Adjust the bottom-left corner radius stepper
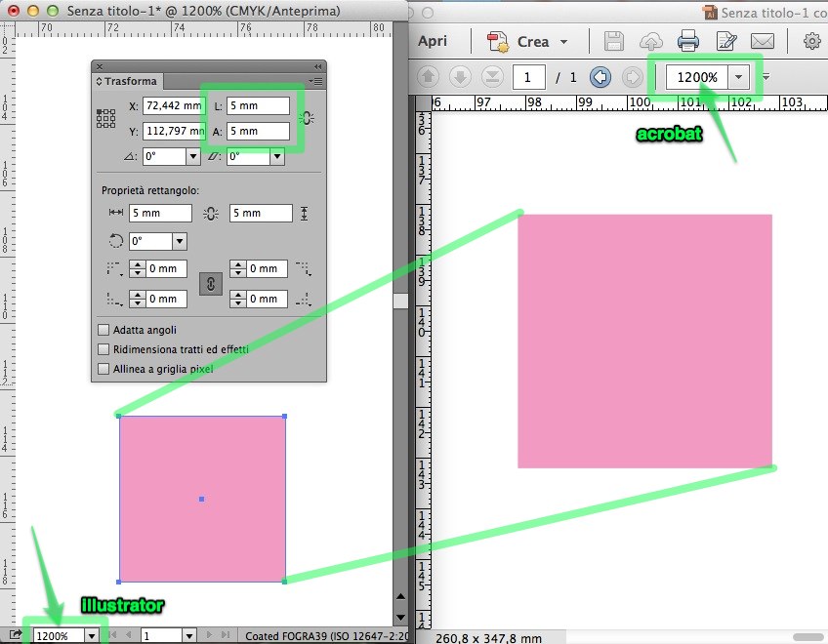This screenshot has width=828, height=644. (138, 300)
